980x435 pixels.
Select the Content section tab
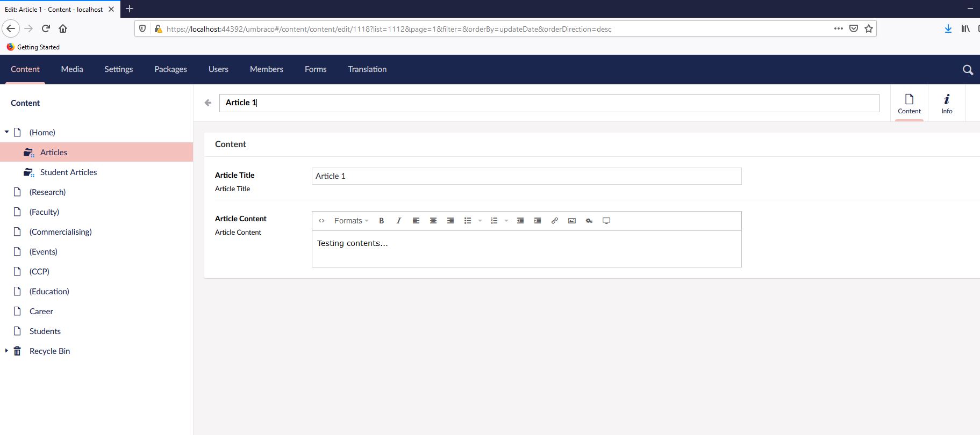coord(25,69)
